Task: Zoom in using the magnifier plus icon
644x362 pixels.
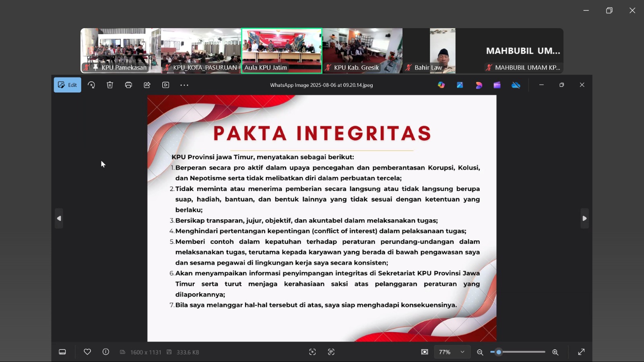Action: (x=555, y=352)
